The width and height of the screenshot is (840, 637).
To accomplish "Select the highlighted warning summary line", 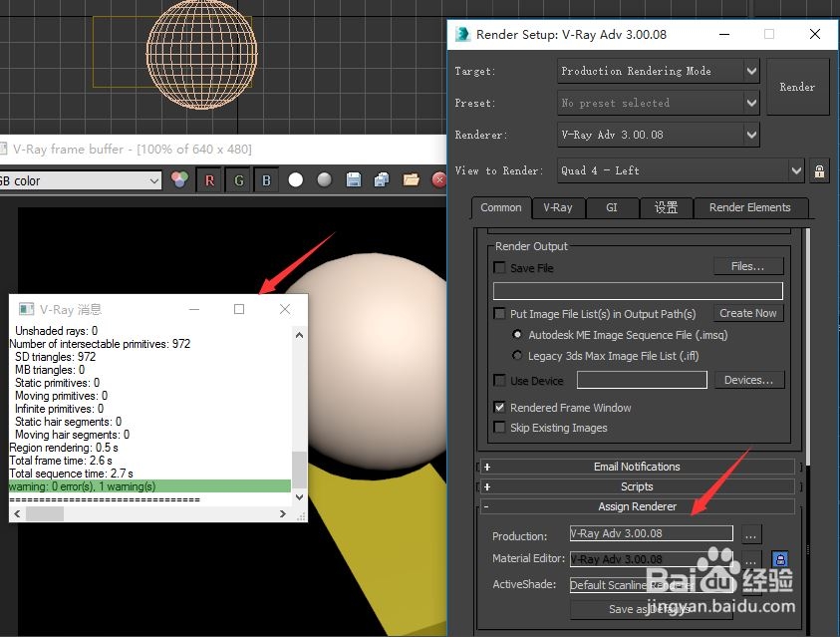I will [150, 486].
